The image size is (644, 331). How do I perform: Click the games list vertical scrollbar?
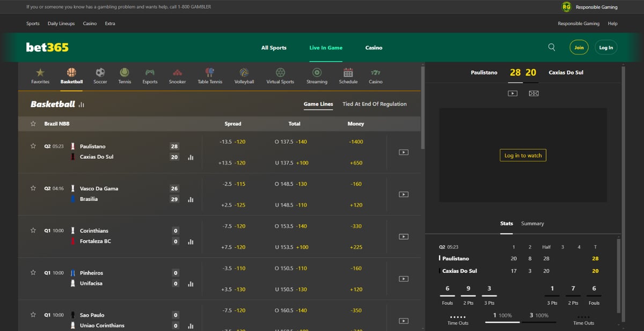423,107
